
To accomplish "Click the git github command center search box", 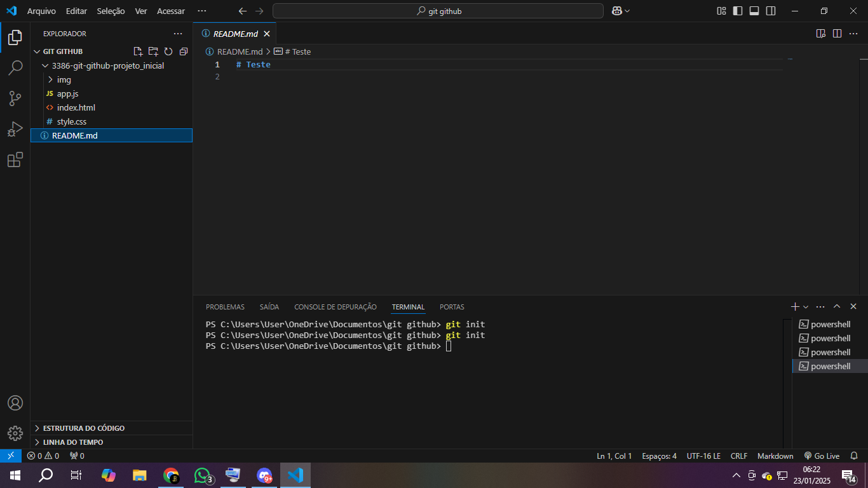I will coord(438,11).
